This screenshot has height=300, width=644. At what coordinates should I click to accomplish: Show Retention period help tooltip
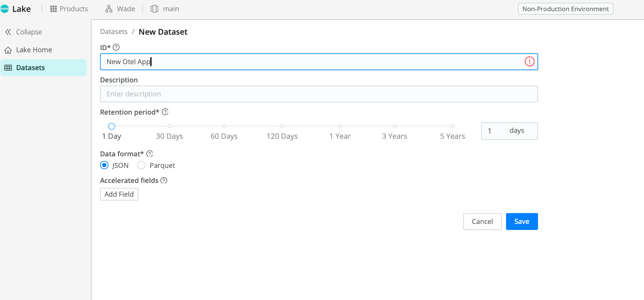click(x=165, y=112)
